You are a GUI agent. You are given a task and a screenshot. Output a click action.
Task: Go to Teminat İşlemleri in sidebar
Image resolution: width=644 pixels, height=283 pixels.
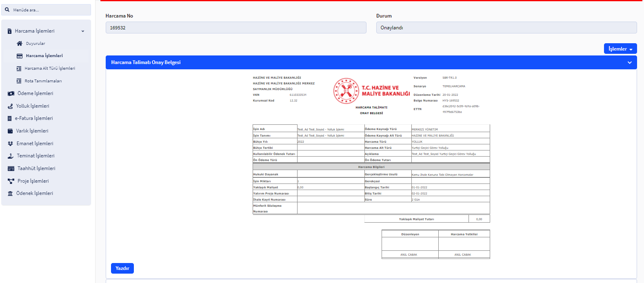pyautogui.click(x=36, y=156)
